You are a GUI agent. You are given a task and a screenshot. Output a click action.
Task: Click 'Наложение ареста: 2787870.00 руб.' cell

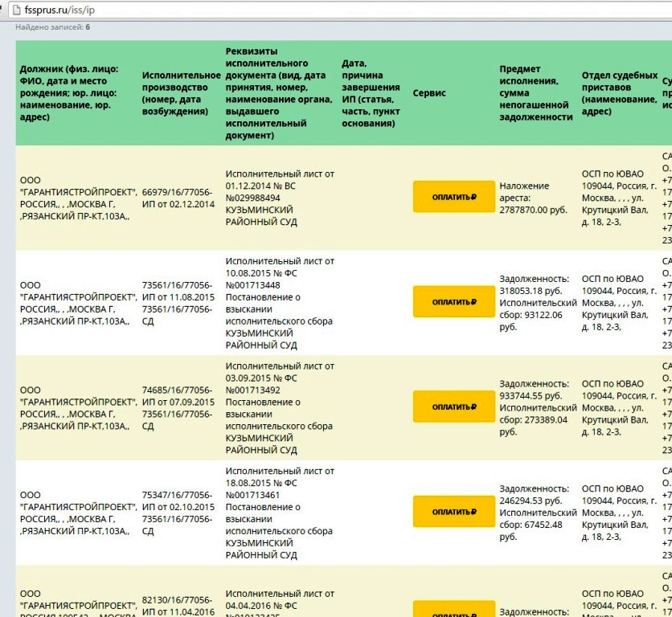pos(533,198)
